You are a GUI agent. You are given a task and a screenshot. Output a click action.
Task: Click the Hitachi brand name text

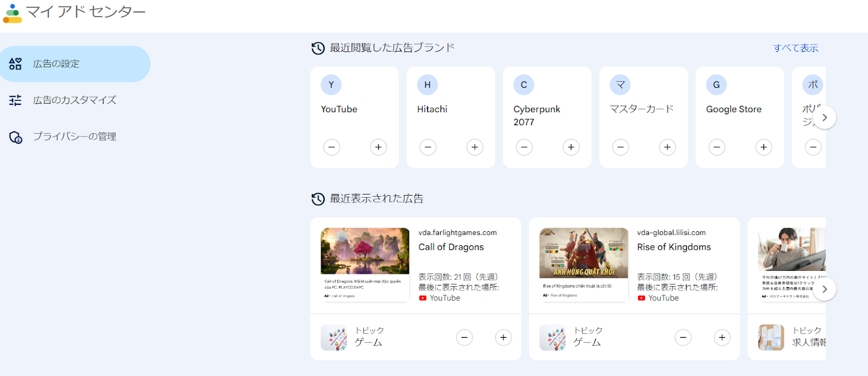point(432,109)
